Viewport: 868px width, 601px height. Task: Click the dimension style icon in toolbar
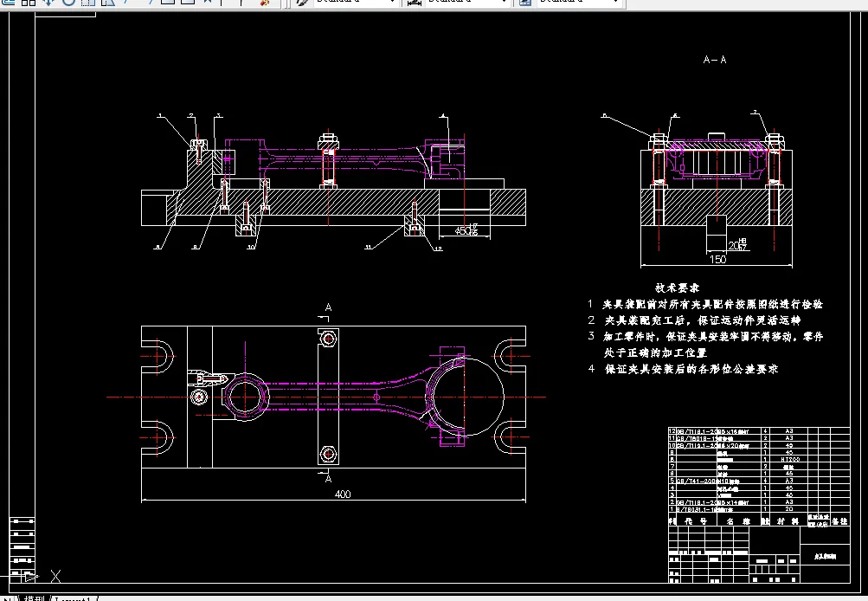pos(414,3)
